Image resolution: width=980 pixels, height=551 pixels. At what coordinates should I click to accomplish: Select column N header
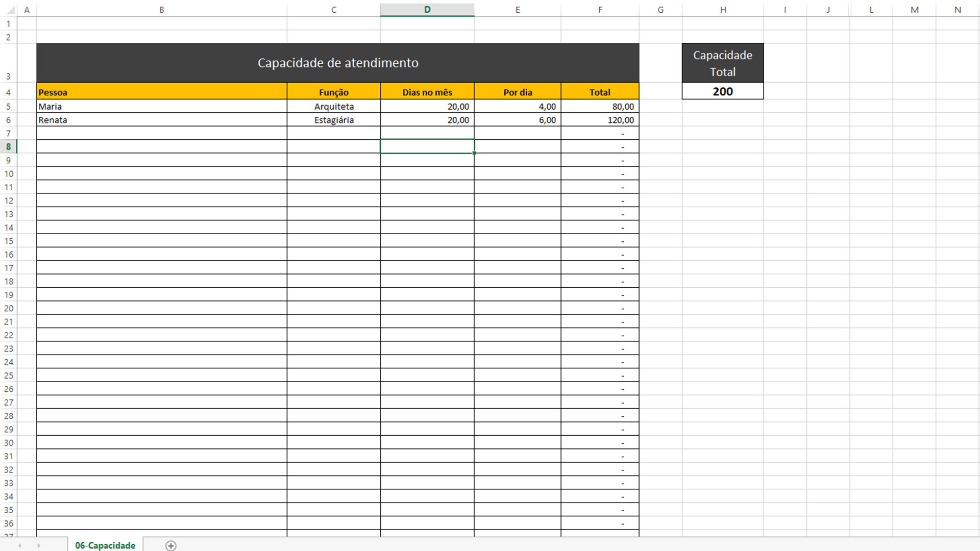[958, 10]
